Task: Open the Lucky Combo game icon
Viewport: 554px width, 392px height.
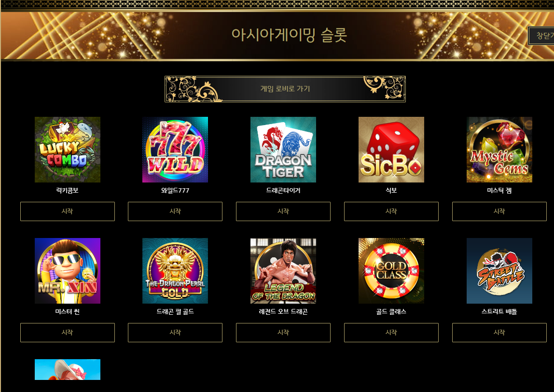Action: (x=68, y=150)
